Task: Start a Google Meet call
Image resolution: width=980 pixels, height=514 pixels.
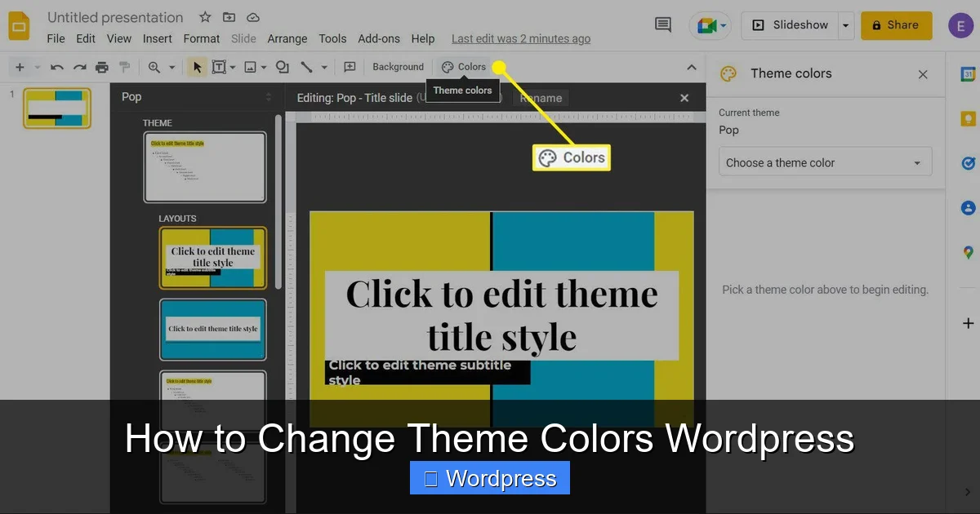Action: point(706,26)
